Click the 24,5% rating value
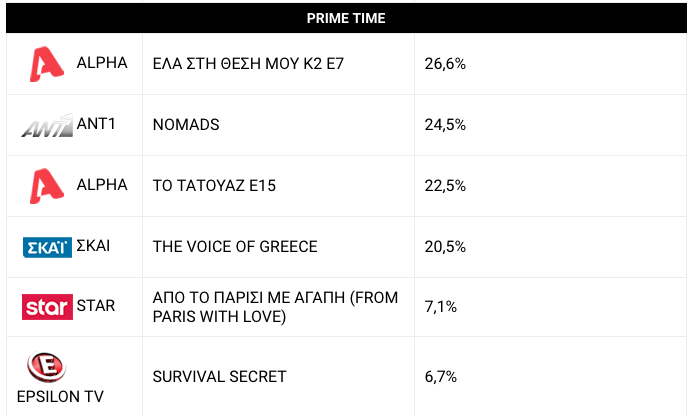This screenshot has width=693, height=416. [x=445, y=125]
